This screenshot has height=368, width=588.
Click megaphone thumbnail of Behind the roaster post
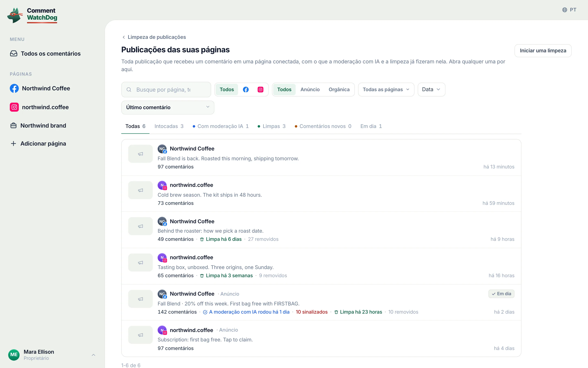click(140, 226)
